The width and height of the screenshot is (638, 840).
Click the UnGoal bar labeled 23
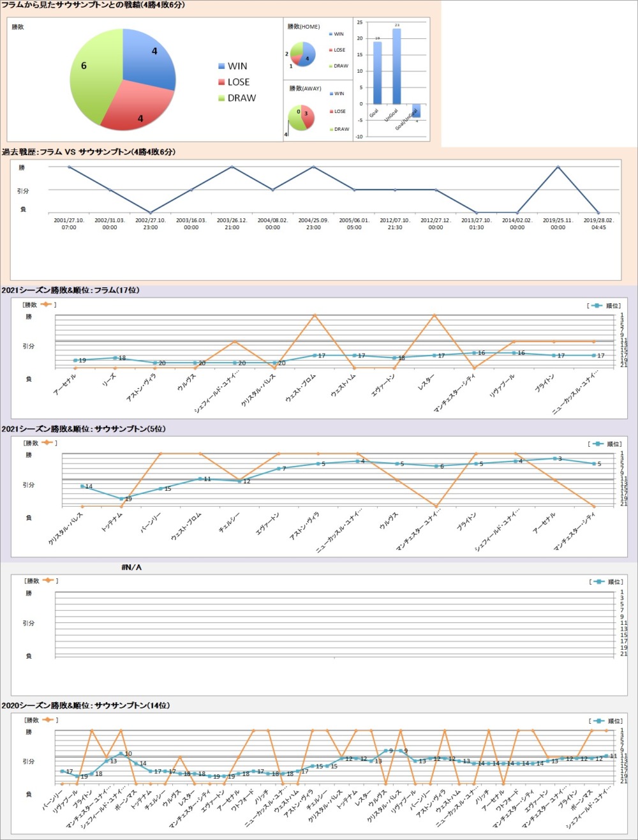tap(396, 66)
